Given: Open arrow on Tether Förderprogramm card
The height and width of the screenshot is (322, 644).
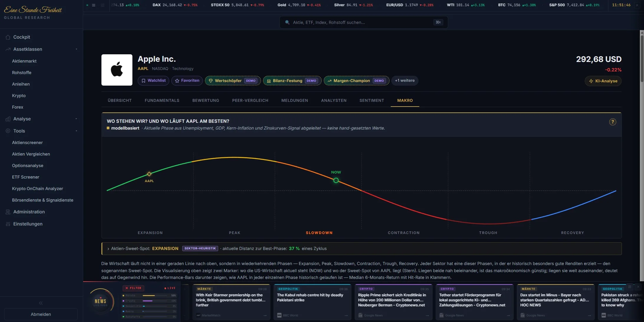Looking at the screenshot, I should pos(508,316).
